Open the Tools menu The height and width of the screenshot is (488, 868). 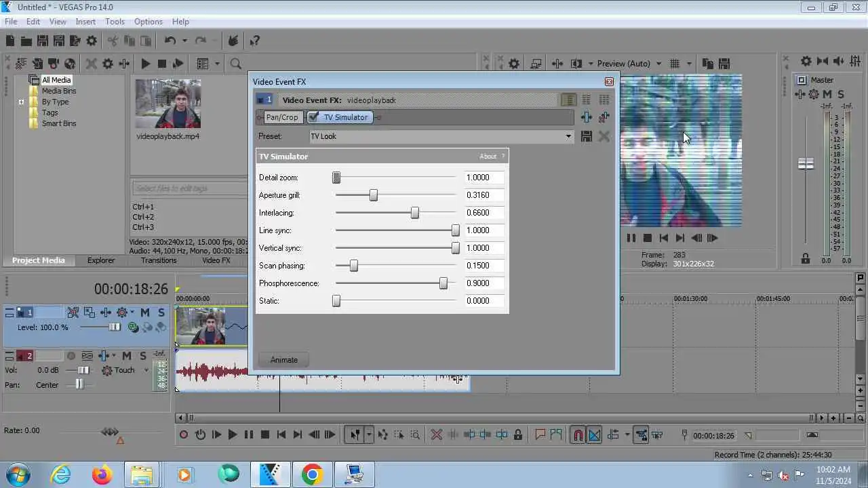point(115,22)
